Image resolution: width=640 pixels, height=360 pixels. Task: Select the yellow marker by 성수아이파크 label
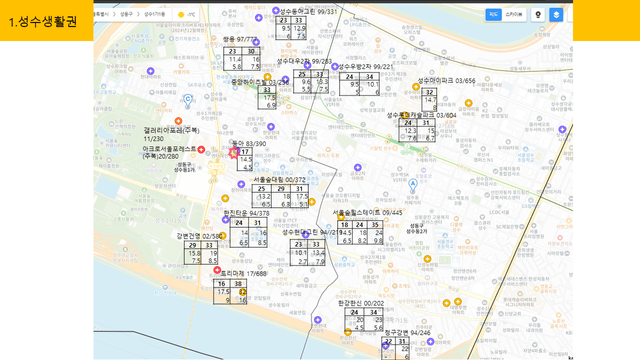click(416, 87)
